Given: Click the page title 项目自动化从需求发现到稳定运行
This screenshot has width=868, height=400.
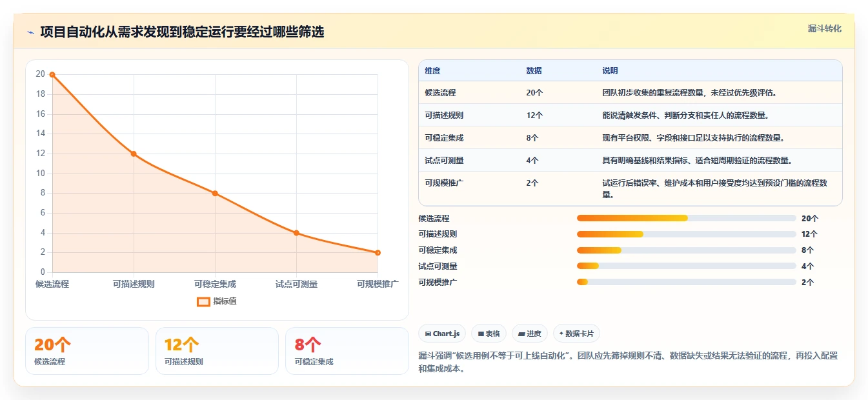Looking at the screenshot, I should tap(182, 32).
